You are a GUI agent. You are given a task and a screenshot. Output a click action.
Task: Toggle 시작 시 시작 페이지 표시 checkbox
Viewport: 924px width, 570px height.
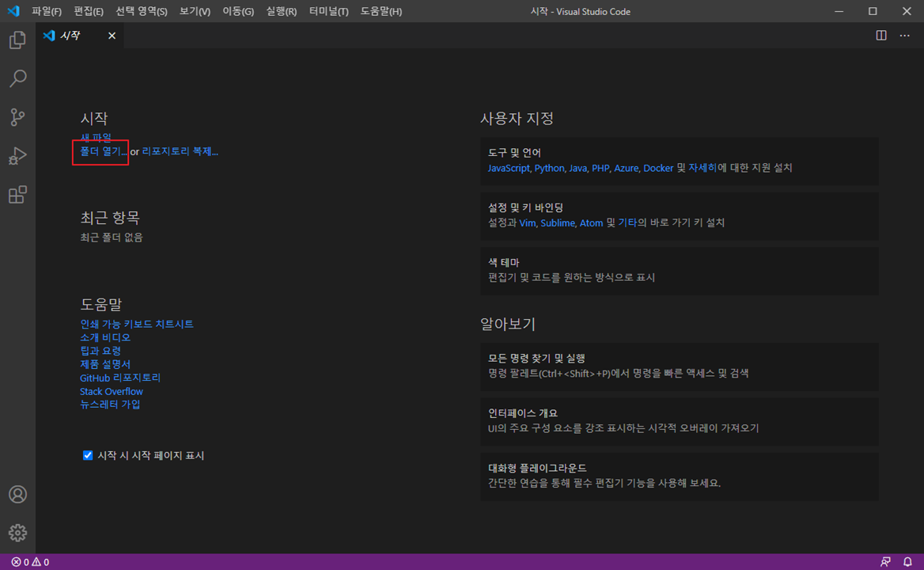point(88,455)
